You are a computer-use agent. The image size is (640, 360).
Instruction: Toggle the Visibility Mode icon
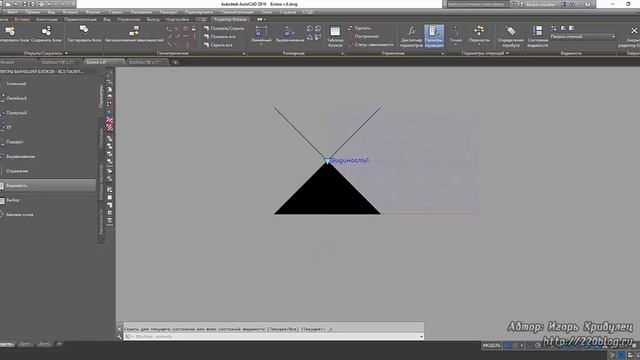coord(553,29)
